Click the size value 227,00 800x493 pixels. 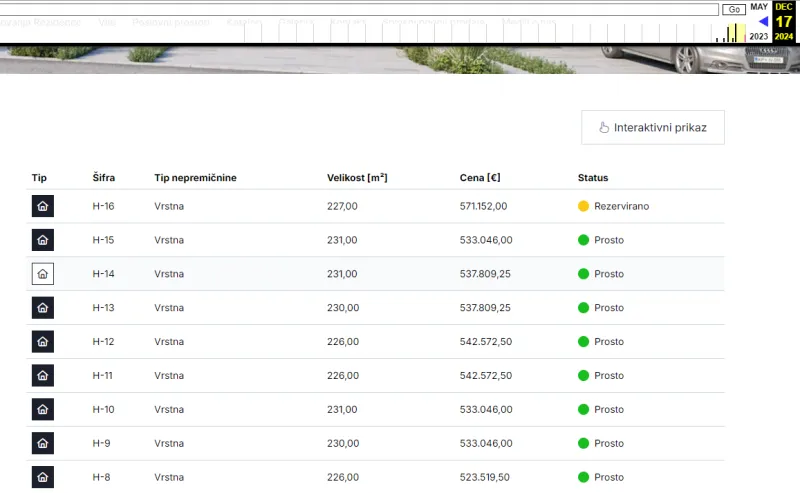[342, 206]
